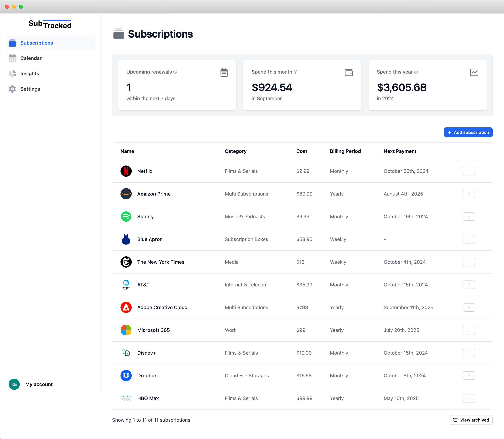Click the wallet icon in Spend this month card
This screenshot has width=504, height=439.
(x=349, y=73)
